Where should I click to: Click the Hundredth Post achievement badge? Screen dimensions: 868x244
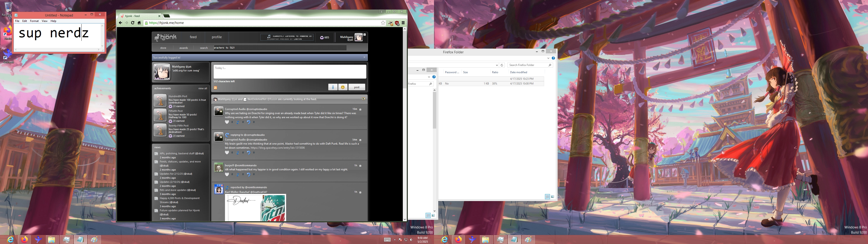pyautogui.click(x=160, y=101)
